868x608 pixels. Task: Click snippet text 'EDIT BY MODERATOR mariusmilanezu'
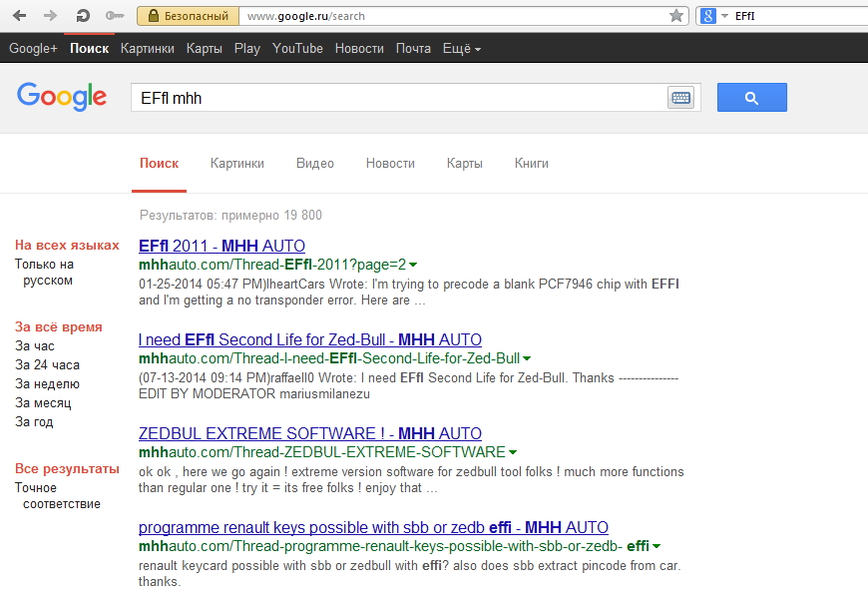254,394
